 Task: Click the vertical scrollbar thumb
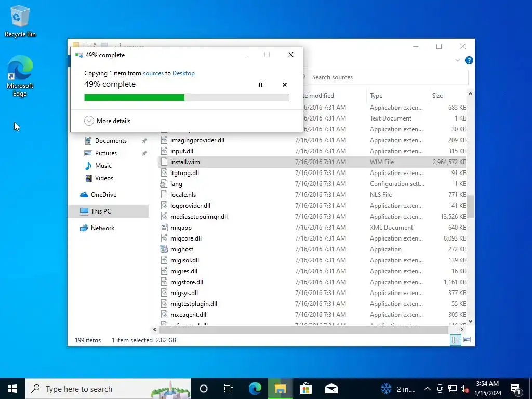[471, 206]
